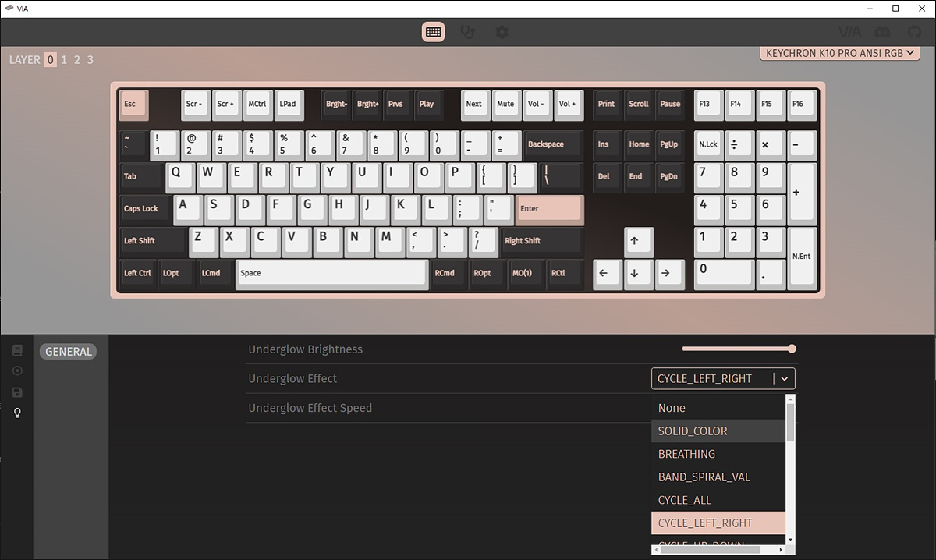The width and height of the screenshot is (936, 560).
Task: Click dropdown list vertical scrollbar
Action: [x=790, y=422]
